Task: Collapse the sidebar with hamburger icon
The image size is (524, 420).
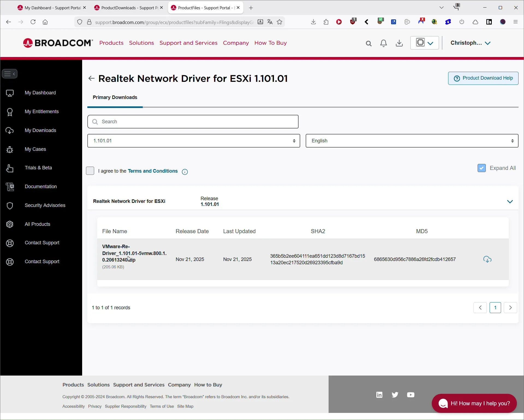Action: pyautogui.click(x=10, y=74)
